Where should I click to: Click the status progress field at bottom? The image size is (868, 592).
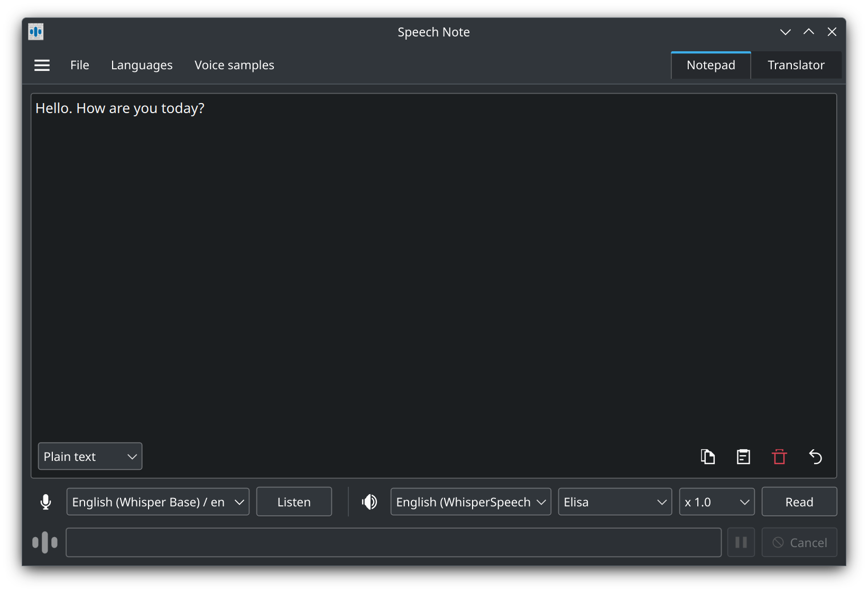393,542
